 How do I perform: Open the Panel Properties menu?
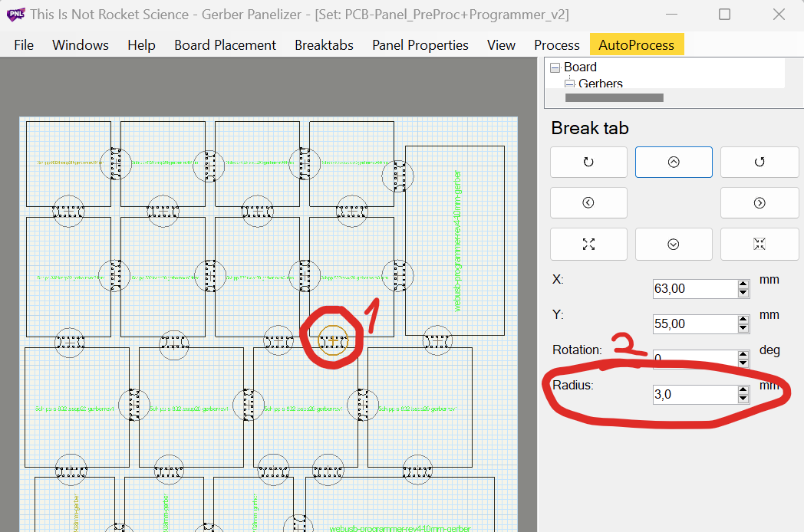tap(420, 45)
